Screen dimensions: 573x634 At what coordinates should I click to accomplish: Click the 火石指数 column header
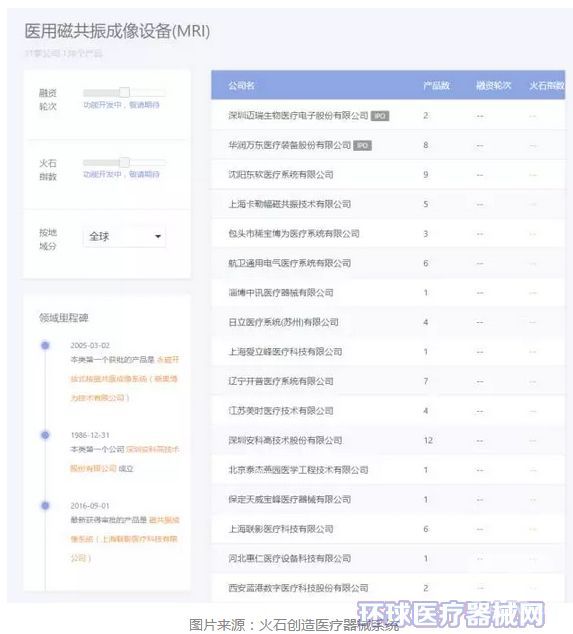[547, 85]
